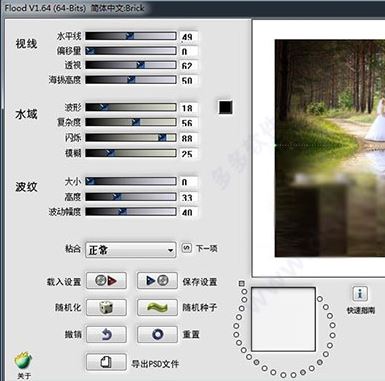385x381 pixels.
Task: Click the white square navigator thumbnail
Action: coord(283,319)
